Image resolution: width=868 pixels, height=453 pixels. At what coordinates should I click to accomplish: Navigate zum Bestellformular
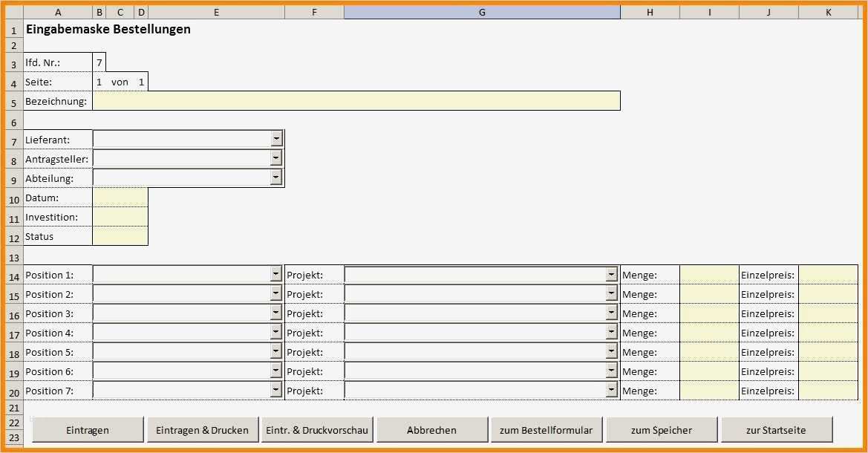coord(547,429)
